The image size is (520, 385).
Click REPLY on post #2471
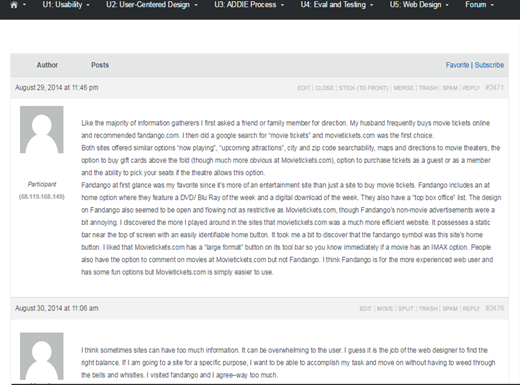tap(471, 88)
